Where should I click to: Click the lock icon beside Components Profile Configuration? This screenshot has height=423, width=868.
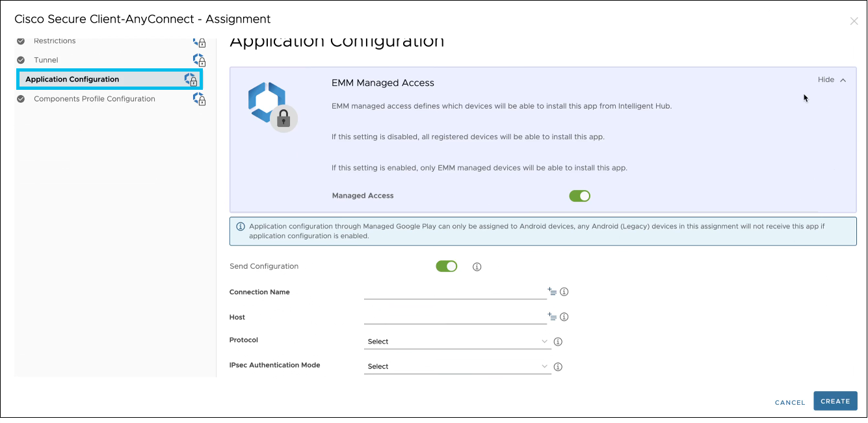pos(200,100)
